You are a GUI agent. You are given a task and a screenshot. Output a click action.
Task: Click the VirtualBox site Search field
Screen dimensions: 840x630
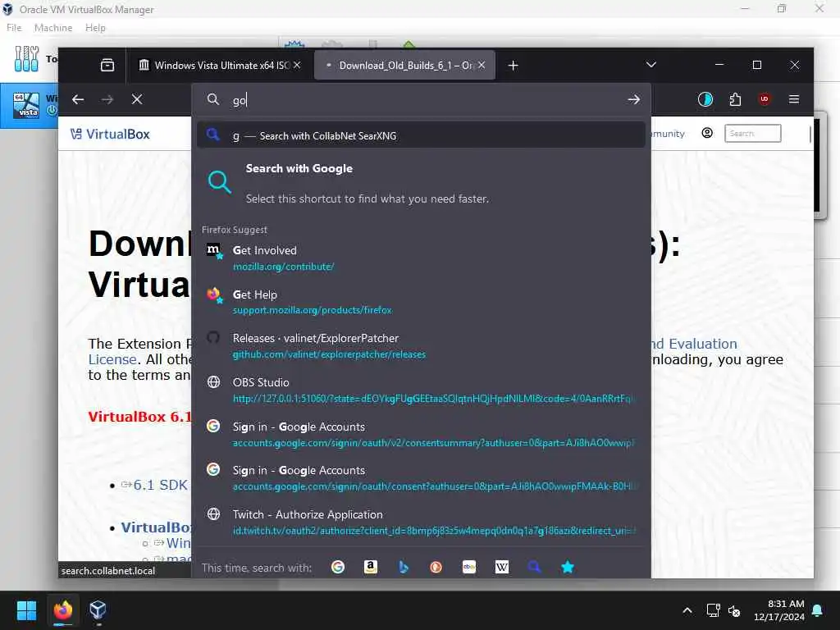(753, 134)
